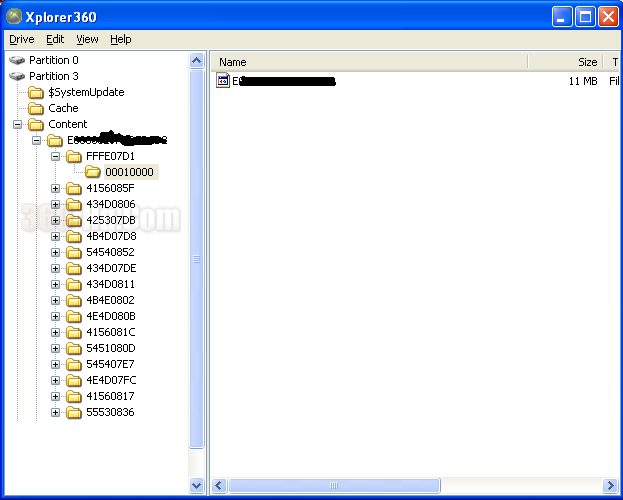Click the 434D07DE folder icon

pos(74,268)
